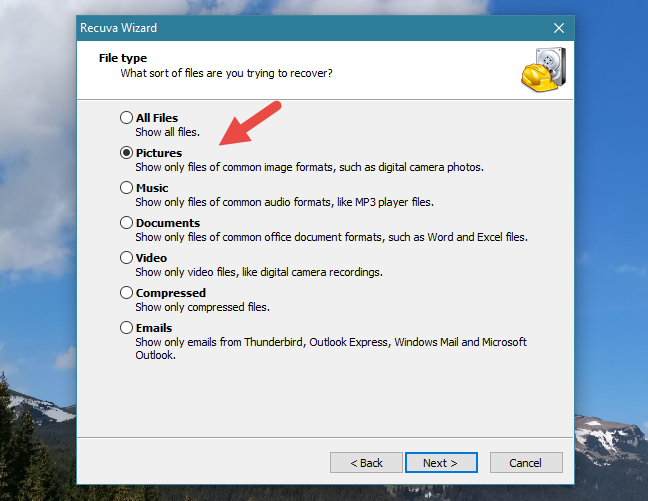The height and width of the screenshot is (501, 648).
Task: Click the 'Show only compressed files.' text
Action: coord(202,307)
